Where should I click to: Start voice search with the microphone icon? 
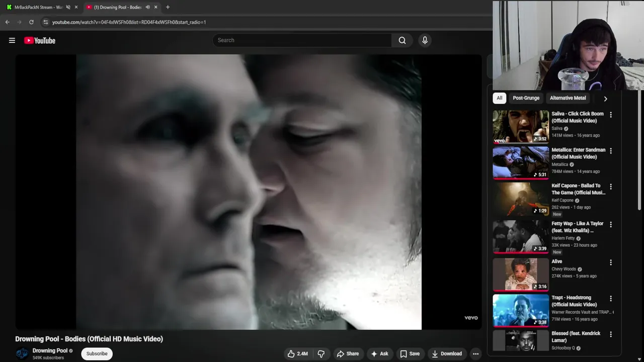[x=425, y=40]
